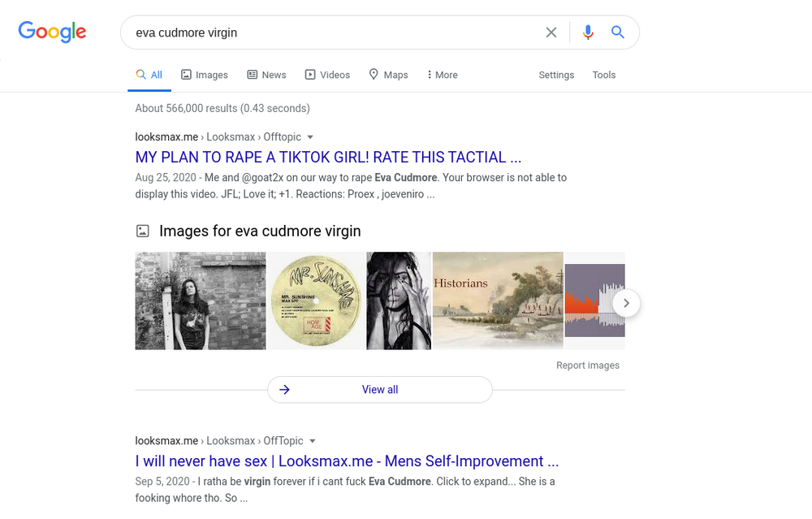Open the Tools option

pos(604,75)
